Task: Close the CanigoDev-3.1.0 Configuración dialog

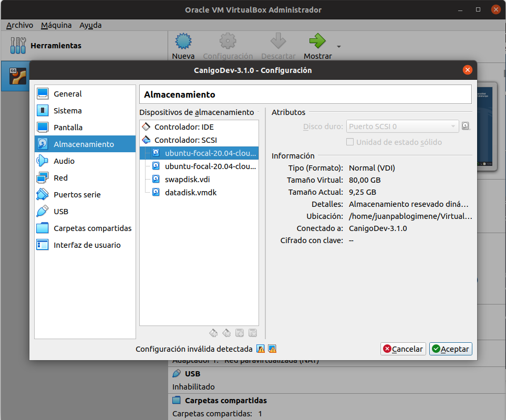Action: click(467, 70)
